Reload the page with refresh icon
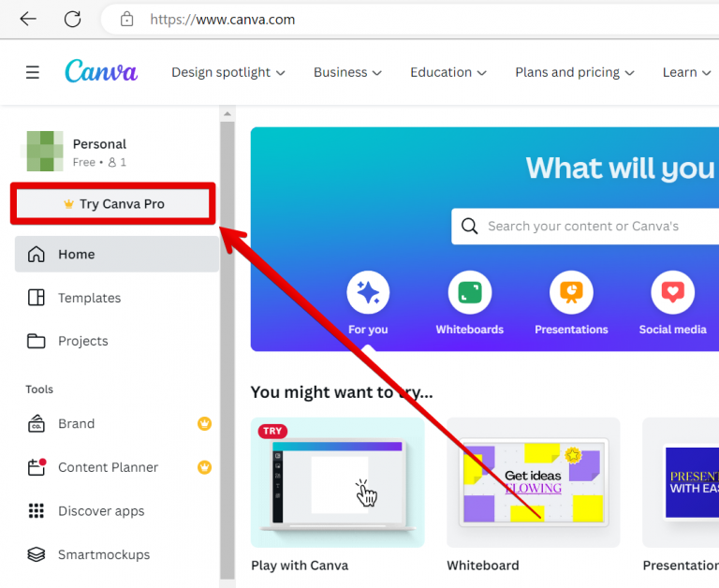The image size is (719, 588). click(x=72, y=20)
